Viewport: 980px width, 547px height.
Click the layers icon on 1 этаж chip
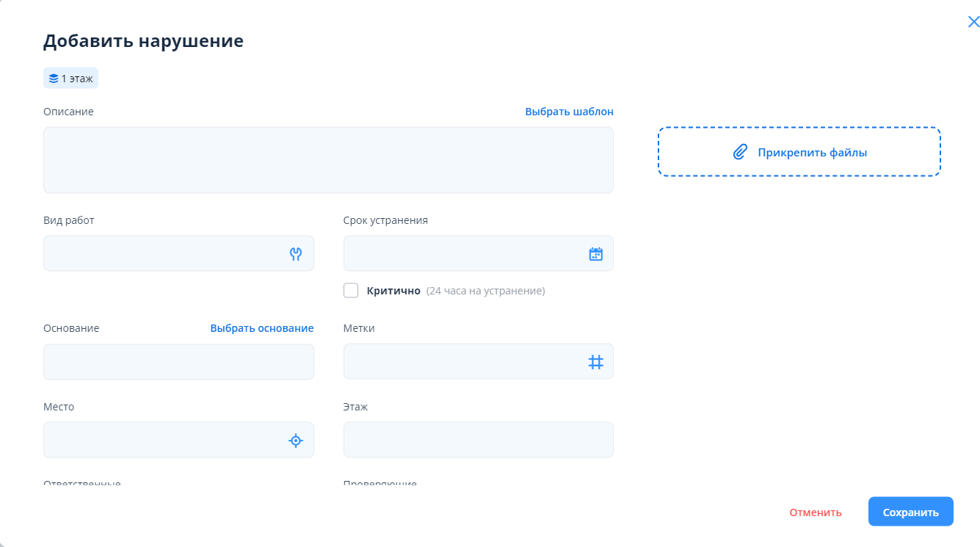tap(54, 79)
